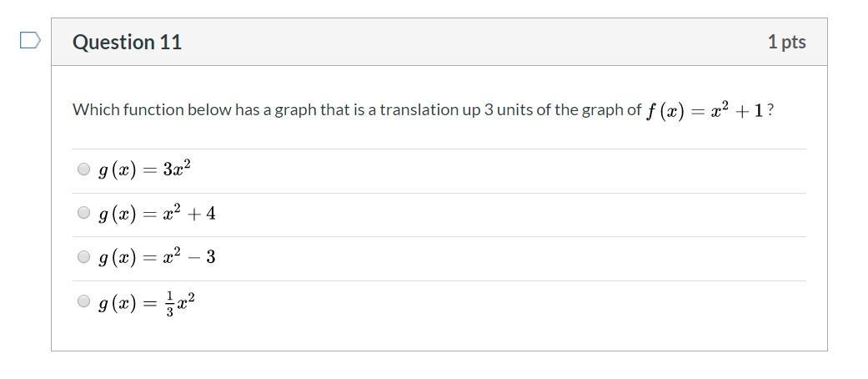Click the question mark ending the prompt

tap(770, 110)
